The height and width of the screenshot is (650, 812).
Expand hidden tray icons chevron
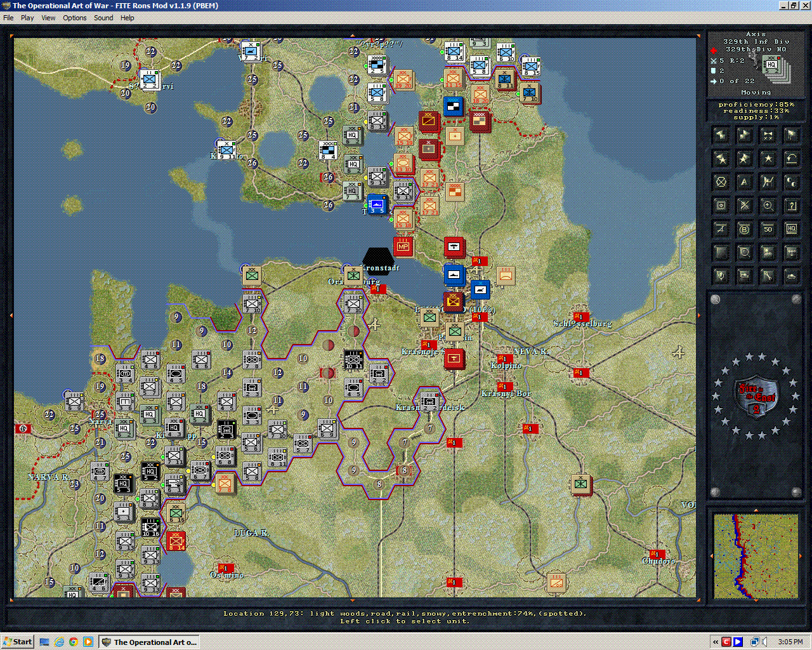[x=716, y=642]
